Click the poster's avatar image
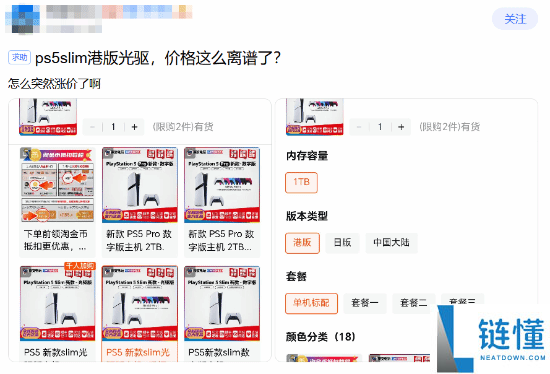Screen dimensions: 550x374 click(x=22, y=19)
